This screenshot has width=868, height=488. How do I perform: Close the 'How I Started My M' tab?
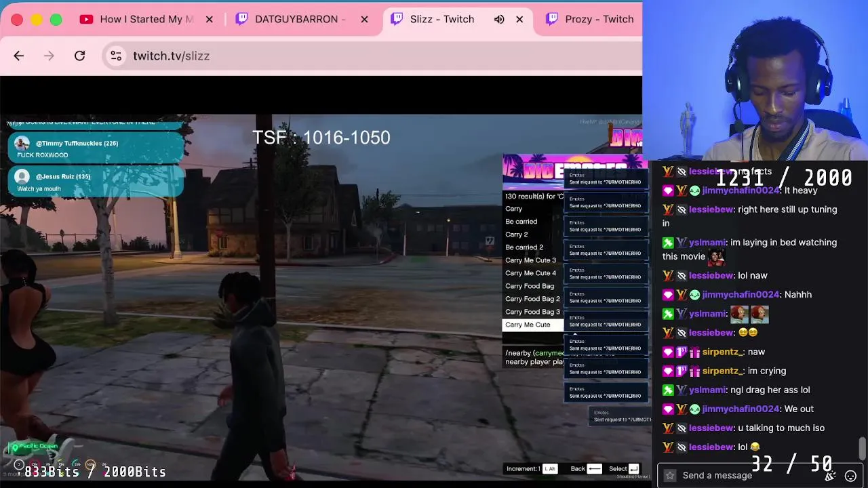209,19
